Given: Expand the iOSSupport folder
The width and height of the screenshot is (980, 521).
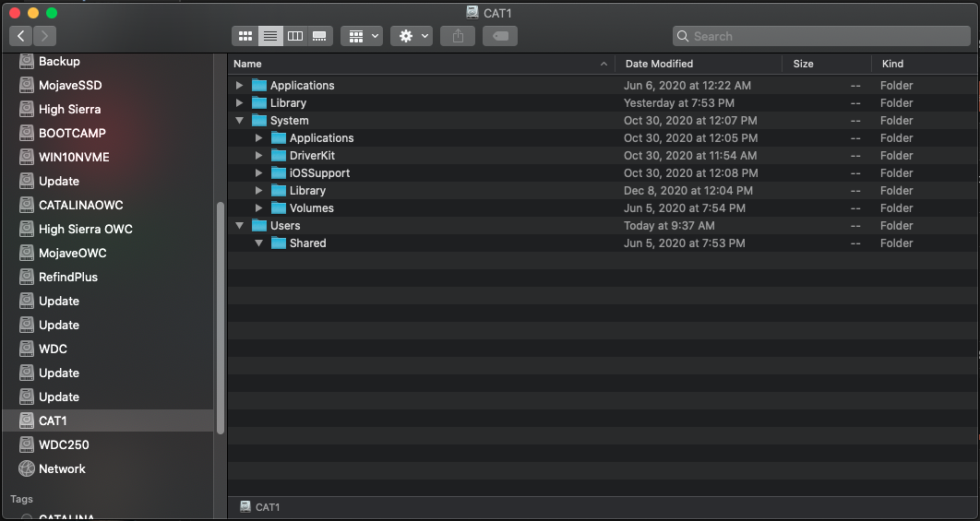Looking at the screenshot, I should click(x=258, y=172).
